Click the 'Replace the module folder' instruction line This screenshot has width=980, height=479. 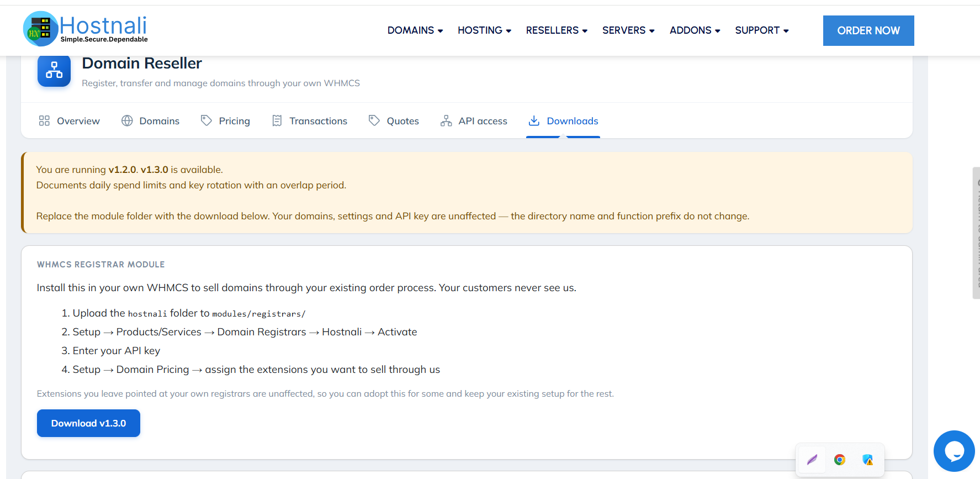click(x=393, y=216)
